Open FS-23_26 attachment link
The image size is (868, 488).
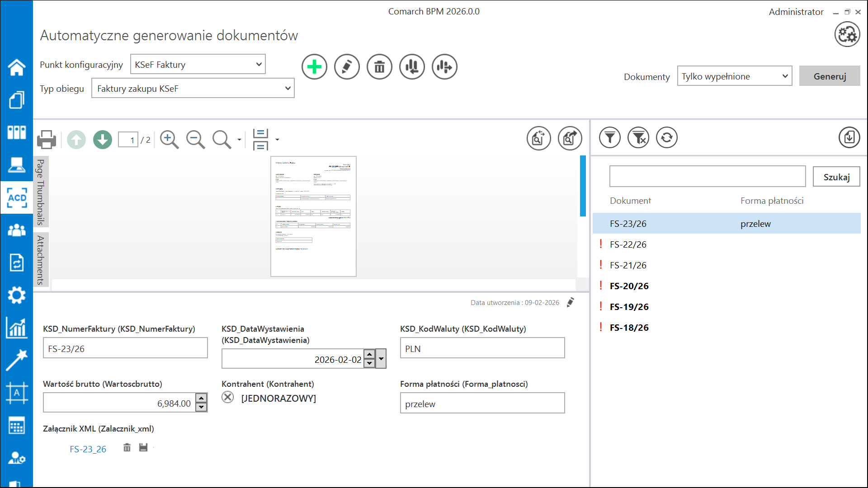(x=88, y=449)
